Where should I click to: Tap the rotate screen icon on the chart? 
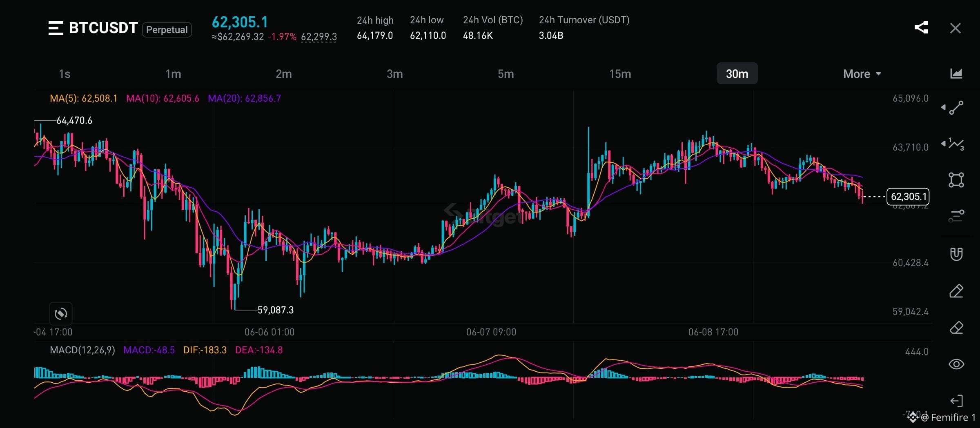(x=61, y=314)
